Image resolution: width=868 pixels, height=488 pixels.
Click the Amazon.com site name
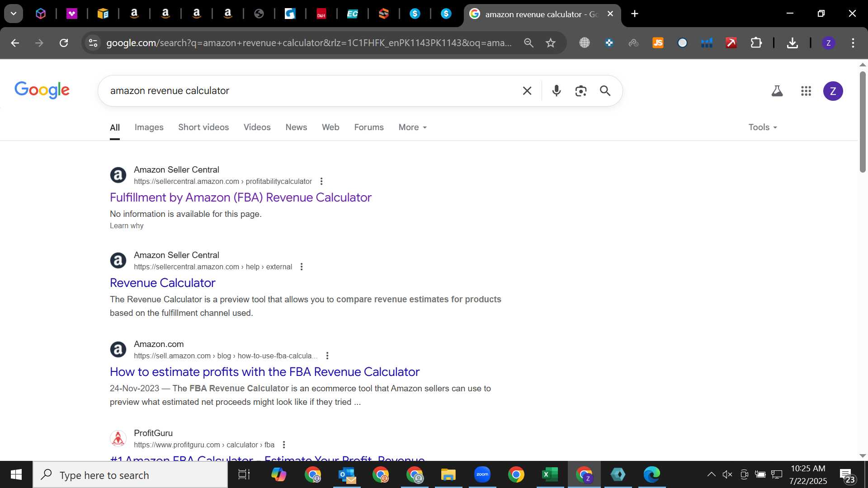click(x=159, y=344)
